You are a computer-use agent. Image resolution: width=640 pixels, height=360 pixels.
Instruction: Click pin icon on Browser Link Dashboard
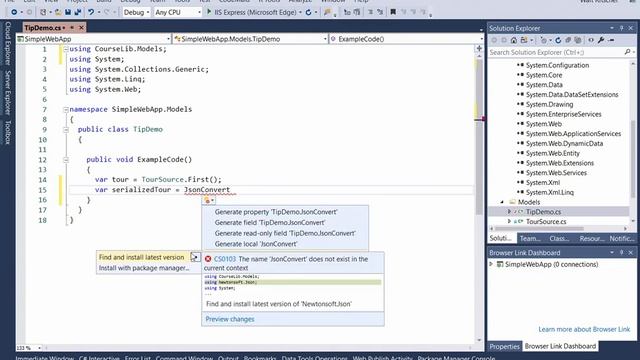coord(621,253)
